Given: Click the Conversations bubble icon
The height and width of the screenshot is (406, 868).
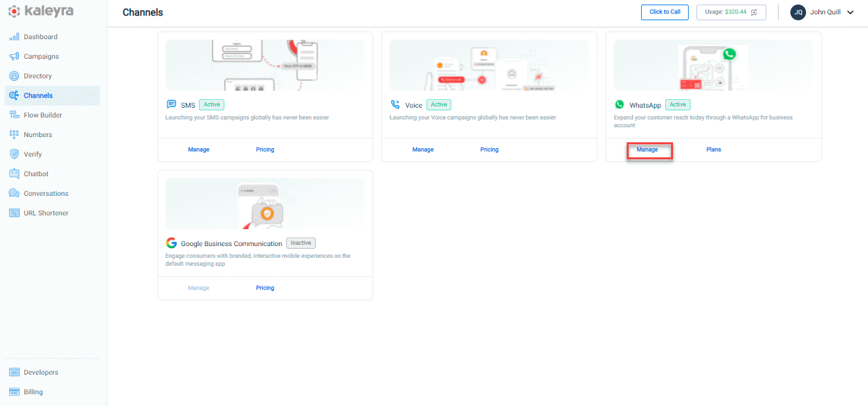Looking at the screenshot, I should [14, 193].
